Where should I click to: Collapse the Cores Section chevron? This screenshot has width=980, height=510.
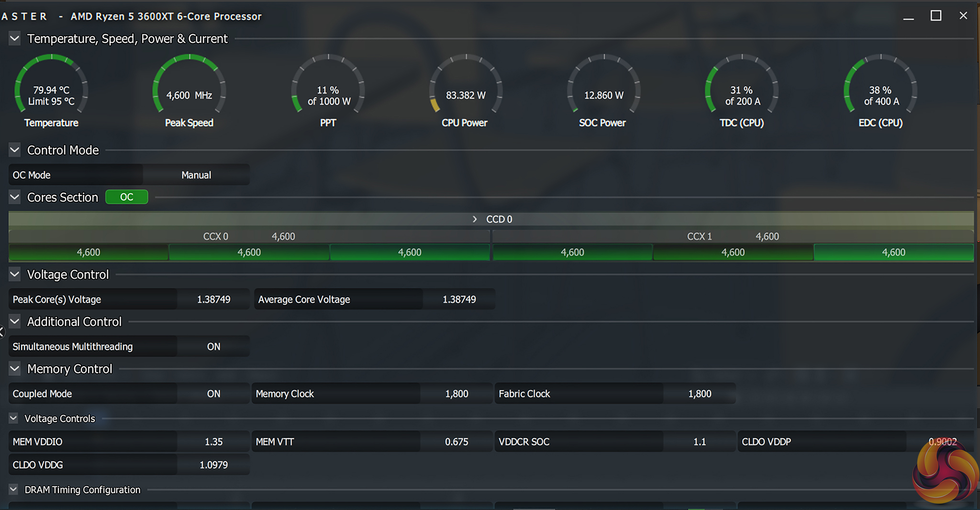point(15,197)
